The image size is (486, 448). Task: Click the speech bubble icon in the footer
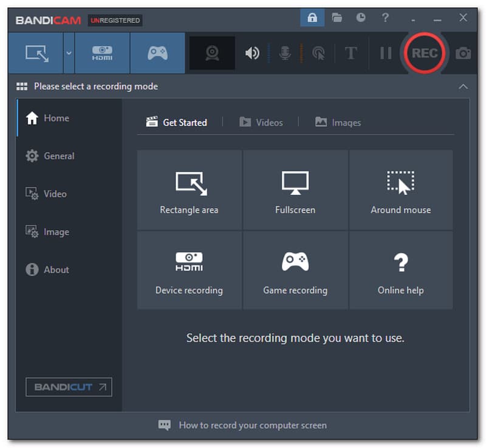[x=164, y=425]
